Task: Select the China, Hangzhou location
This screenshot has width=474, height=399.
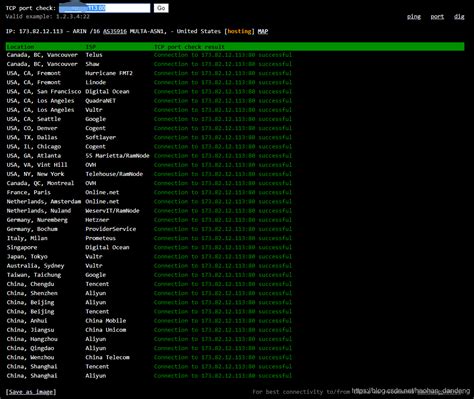Action: point(32,339)
